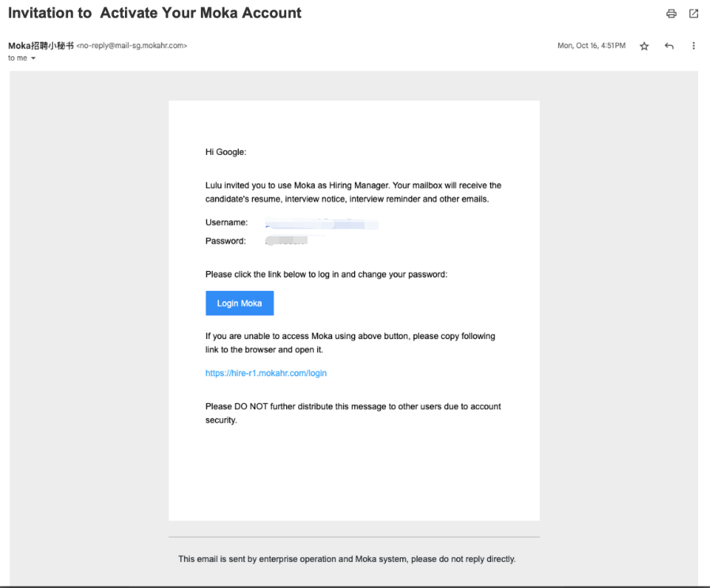The height and width of the screenshot is (588, 710).
Task: Click the "Invitation to Activate Your Moka Account" subject
Action: click(x=155, y=13)
